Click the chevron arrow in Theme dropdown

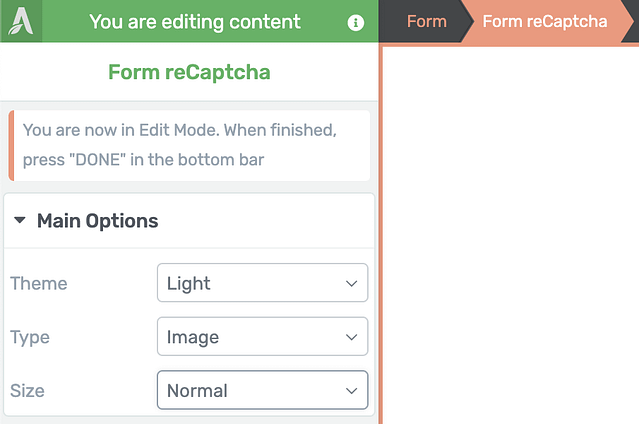coord(351,283)
